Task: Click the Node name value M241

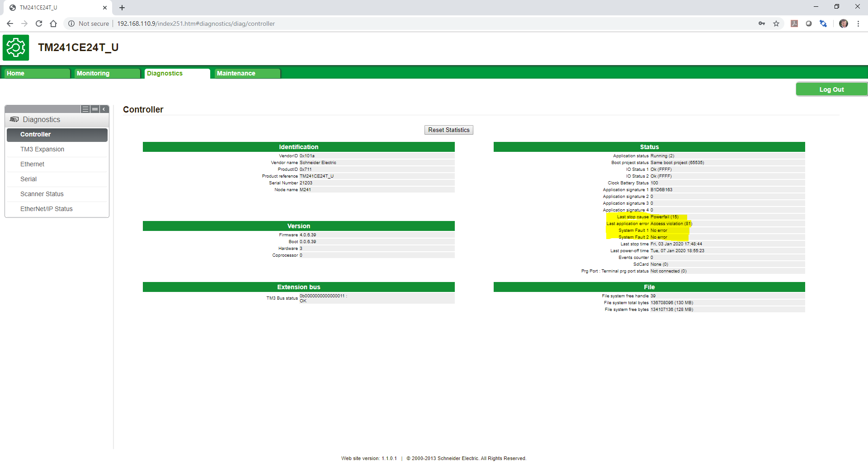Action: [305, 190]
